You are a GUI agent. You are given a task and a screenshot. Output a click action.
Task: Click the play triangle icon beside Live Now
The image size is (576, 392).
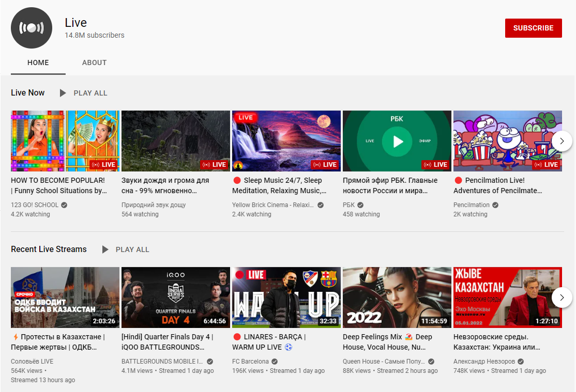tap(63, 93)
